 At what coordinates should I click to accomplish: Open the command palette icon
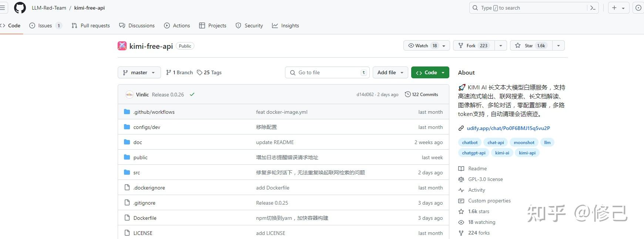[593, 8]
